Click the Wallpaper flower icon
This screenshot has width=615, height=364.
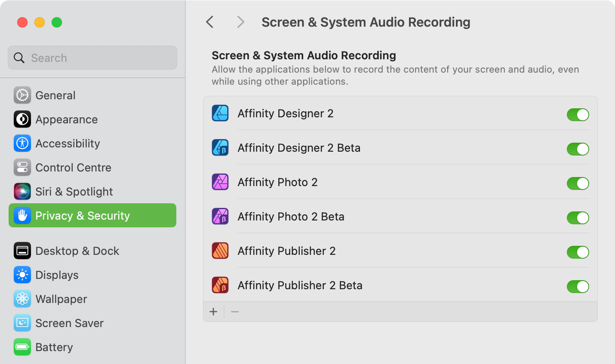pos(22,299)
